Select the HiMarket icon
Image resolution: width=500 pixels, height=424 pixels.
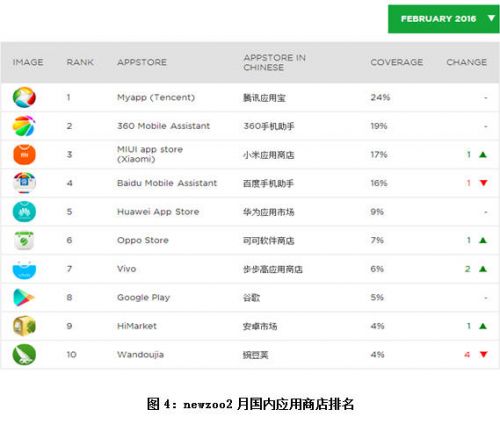[24, 326]
